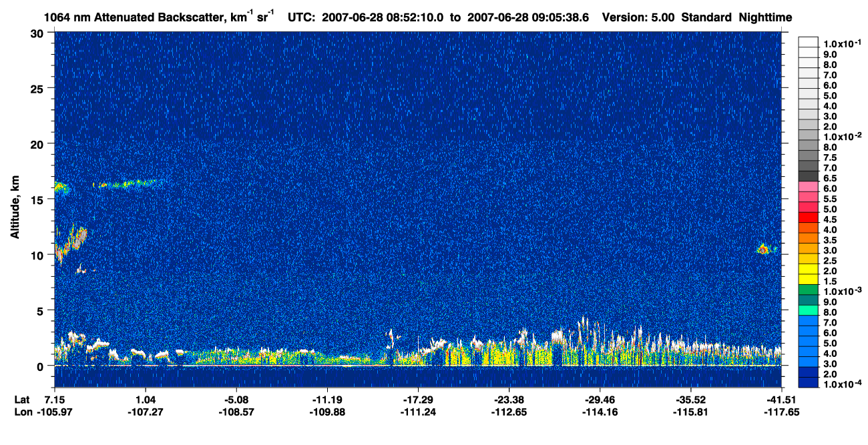Click the color scale label '7.5'
The width and height of the screenshot is (868, 445).
pyautogui.click(x=831, y=157)
